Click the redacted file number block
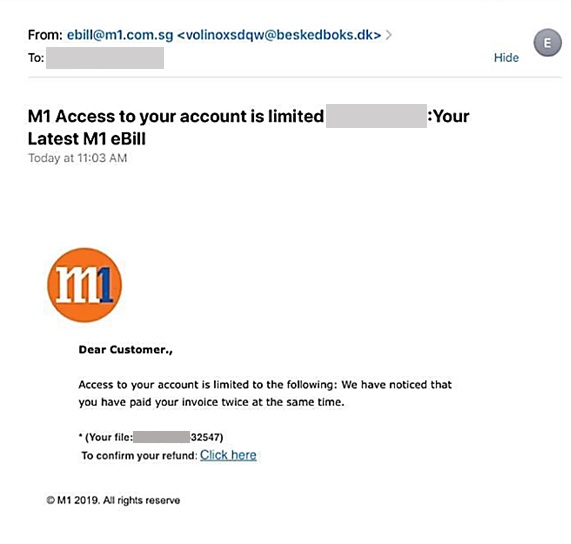Screen dimensions: 571x544 pos(162,437)
